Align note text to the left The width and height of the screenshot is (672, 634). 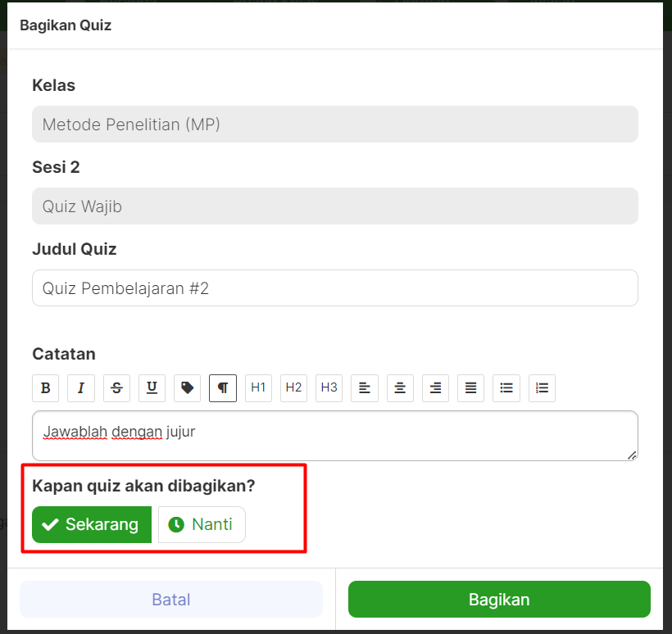pos(365,388)
